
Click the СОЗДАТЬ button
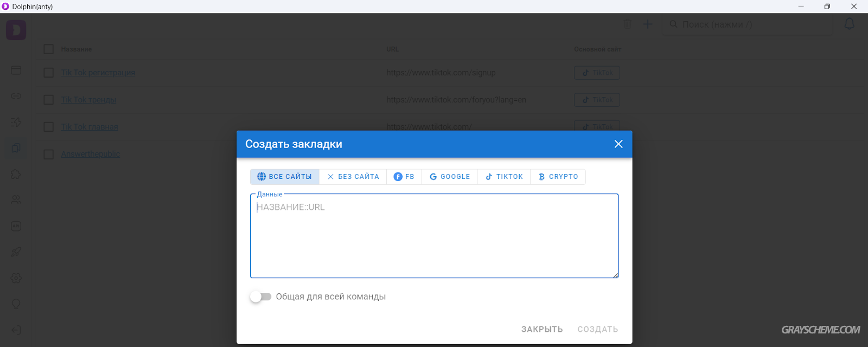point(598,329)
